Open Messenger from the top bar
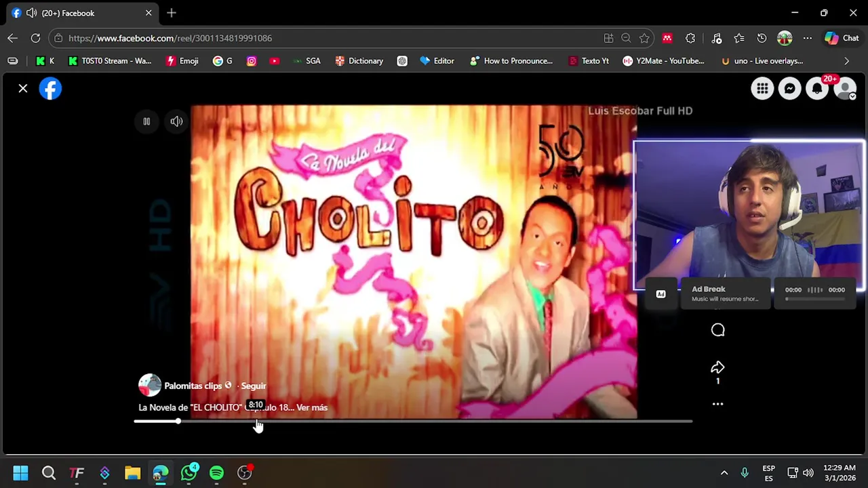Image resolution: width=868 pixels, height=488 pixels. [x=789, y=89]
